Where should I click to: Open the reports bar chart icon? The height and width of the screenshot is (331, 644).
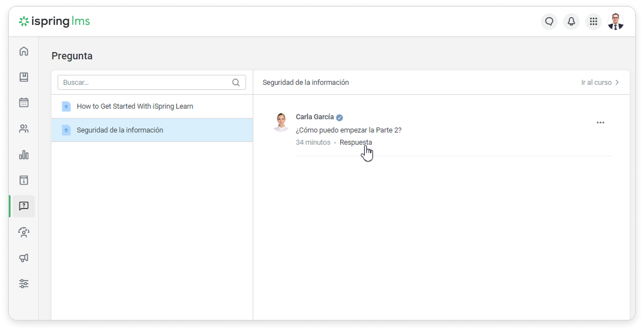[x=24, y=155]
